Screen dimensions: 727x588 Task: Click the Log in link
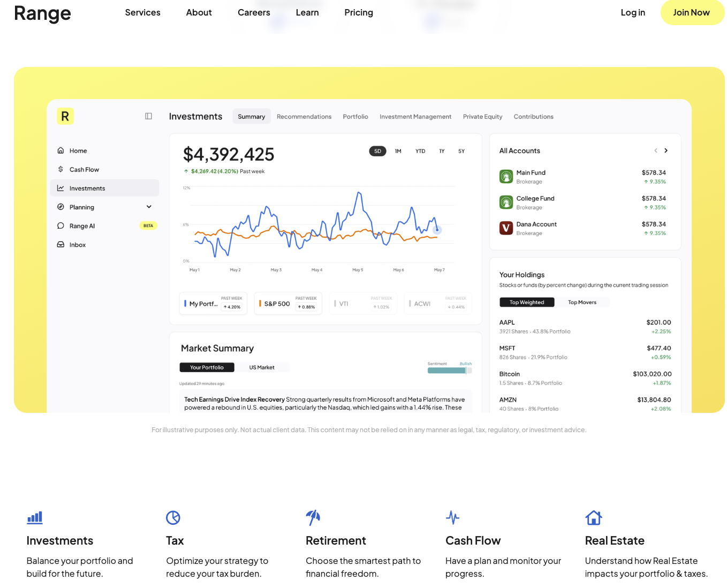[632, 12]
